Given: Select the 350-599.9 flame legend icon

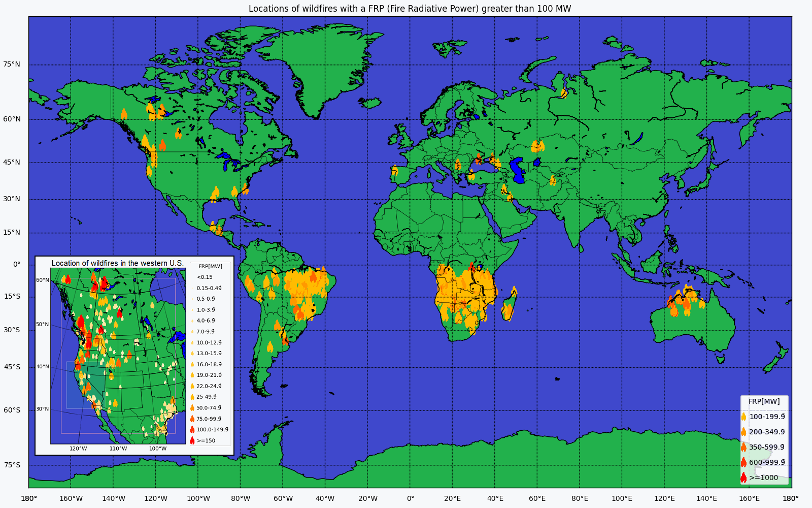Looking at the screenshot, I should (x=743, y=447).
